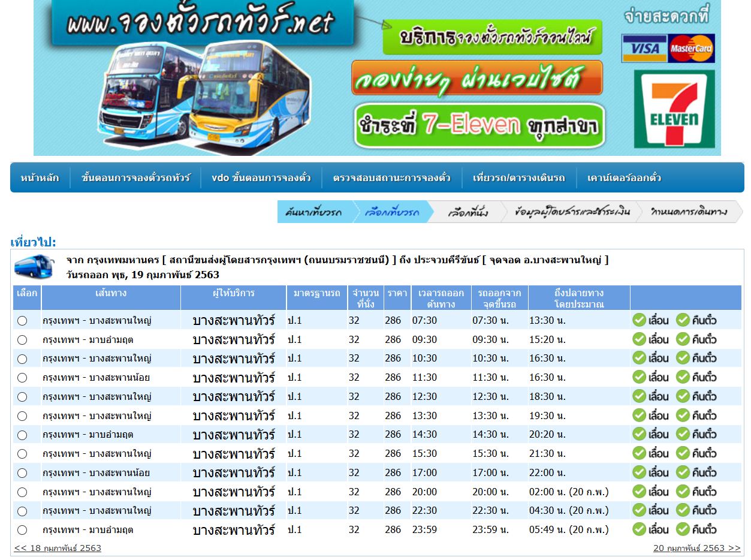Viewport: 751px width, 560px height.
Task: Click the MasterCard logo
Action: pyautogui.click(x=692, y=49)
